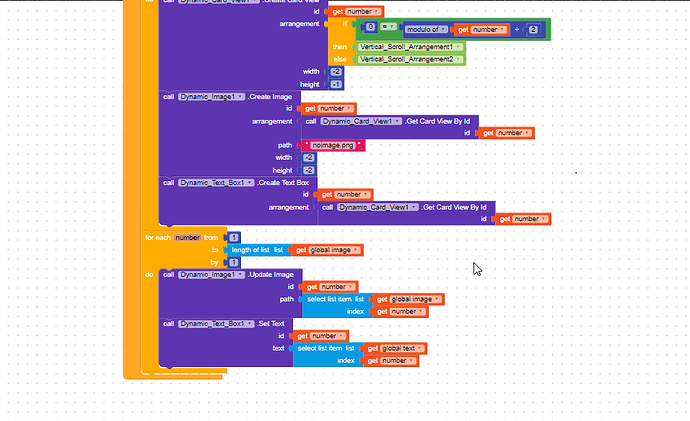Select the '.Set Text' call block label

tap(271, 324)
